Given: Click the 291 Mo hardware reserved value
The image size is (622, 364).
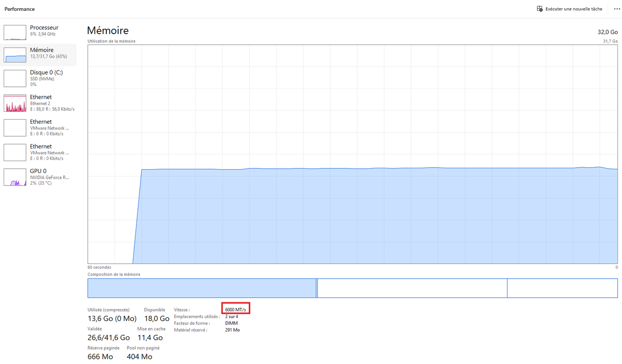Looking at the screenshot, I should (x=233, y=330).
